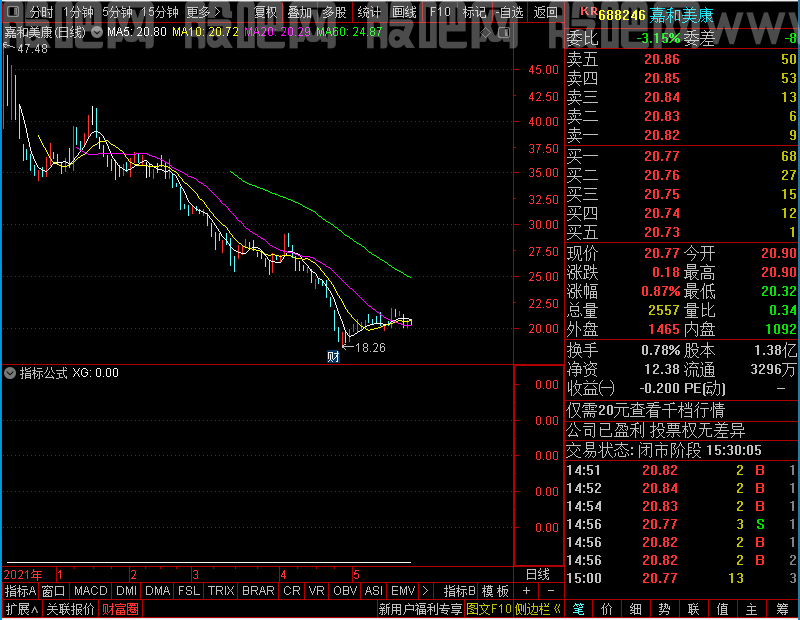Open 关联报价 related quotes
Viewport: 800px width, 620px height.
pos(70,609)
